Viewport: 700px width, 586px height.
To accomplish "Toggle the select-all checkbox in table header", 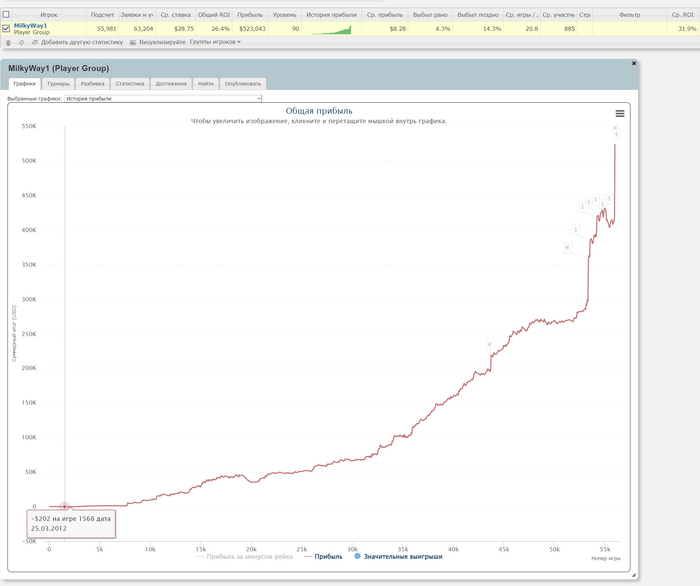I will pyautogui.click(x=6, y=15).
